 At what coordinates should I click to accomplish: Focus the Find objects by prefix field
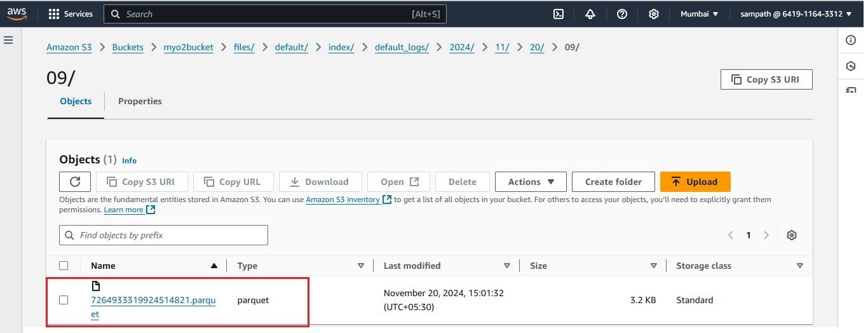coord(163,235)
